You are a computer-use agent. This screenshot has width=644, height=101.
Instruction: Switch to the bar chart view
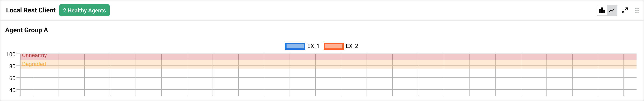coord(602,11)
